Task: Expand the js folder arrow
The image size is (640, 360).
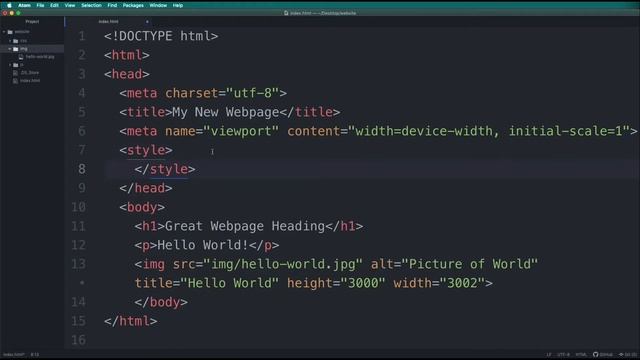Action: tap(10, 65)
